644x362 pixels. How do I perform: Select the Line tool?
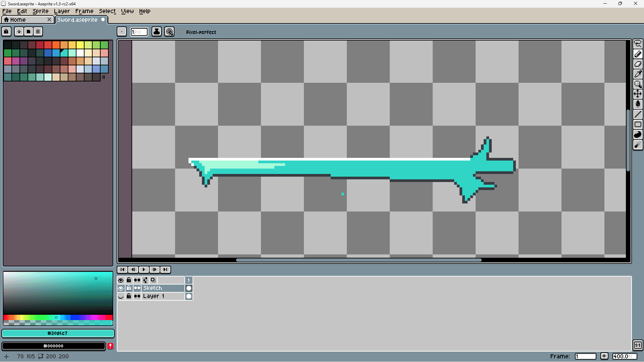click(x=638, y=114)
